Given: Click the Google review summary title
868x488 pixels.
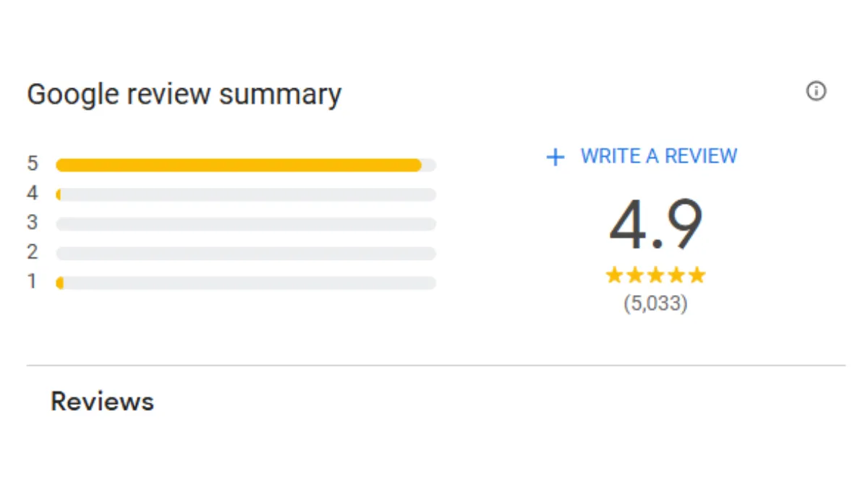Looking at the screenshot, I should [184, 95].
